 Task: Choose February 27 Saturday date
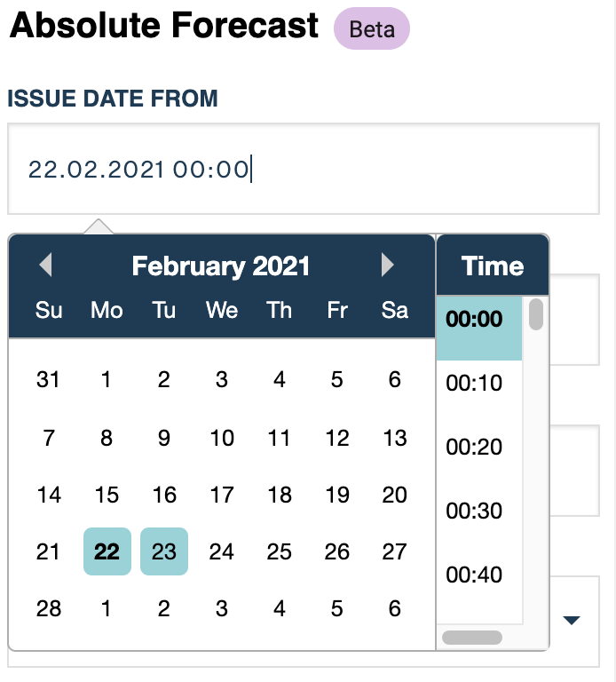click(395, 551)
